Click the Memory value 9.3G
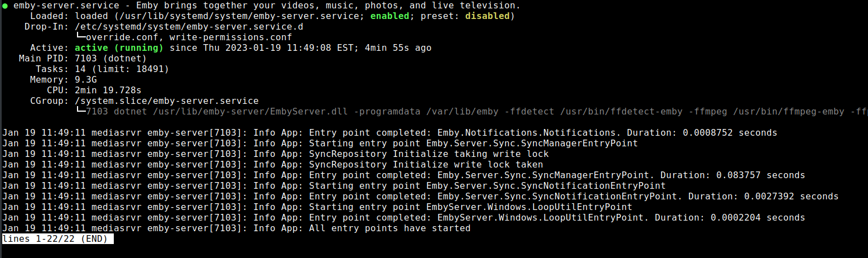 pos(85,80)
